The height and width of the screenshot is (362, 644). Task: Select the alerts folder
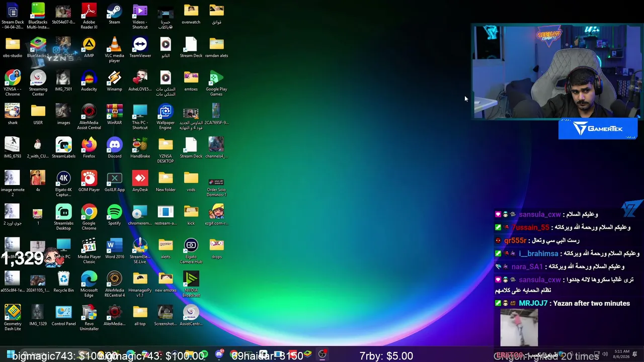coord(166,248)
